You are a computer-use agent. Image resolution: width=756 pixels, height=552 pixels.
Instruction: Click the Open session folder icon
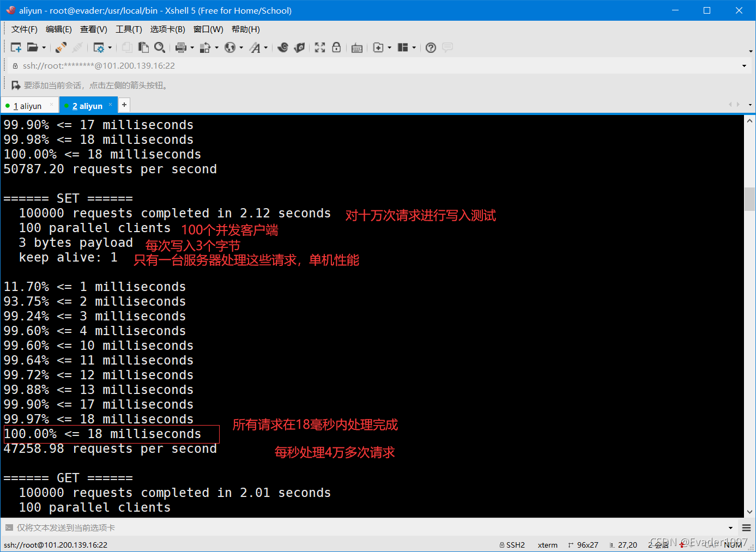[33, 47]
